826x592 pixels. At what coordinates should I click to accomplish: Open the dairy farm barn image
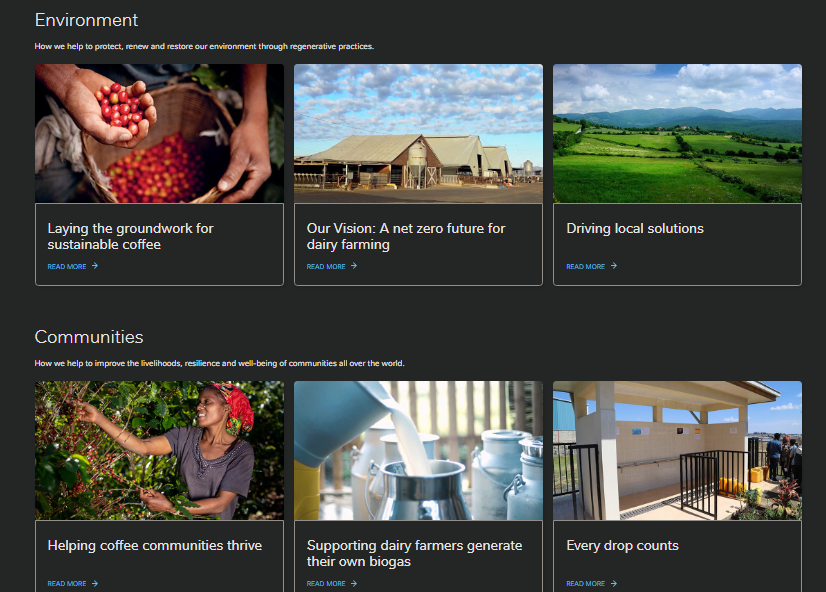418,134
